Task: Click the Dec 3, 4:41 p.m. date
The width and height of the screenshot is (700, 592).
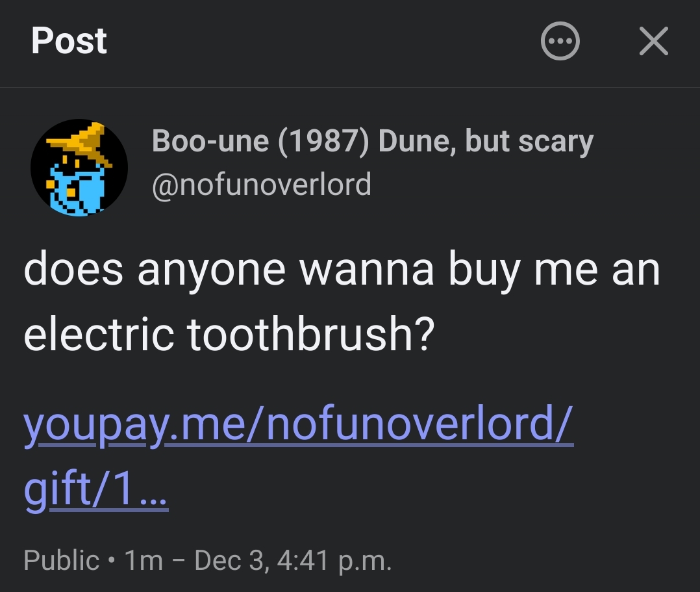Action: 292,560
